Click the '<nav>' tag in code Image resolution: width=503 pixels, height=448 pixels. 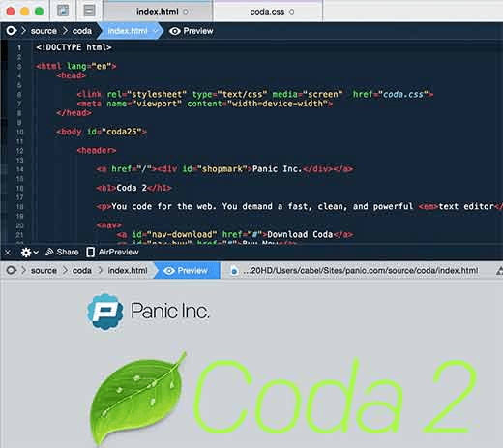click(x=108, y=225)
